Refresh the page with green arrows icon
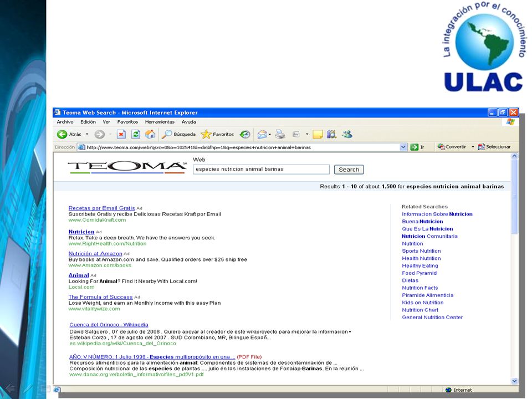 [136, 134]
